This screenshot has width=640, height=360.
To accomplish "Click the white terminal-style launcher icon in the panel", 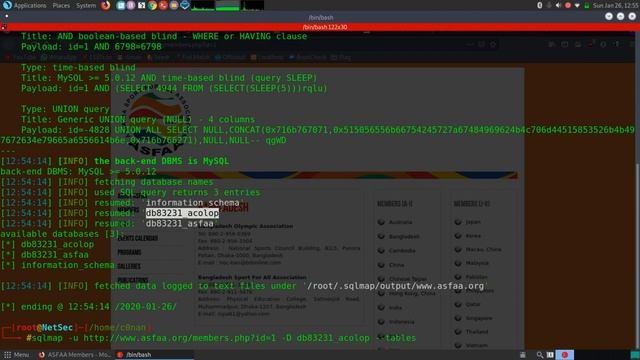I will coord(141,5).
